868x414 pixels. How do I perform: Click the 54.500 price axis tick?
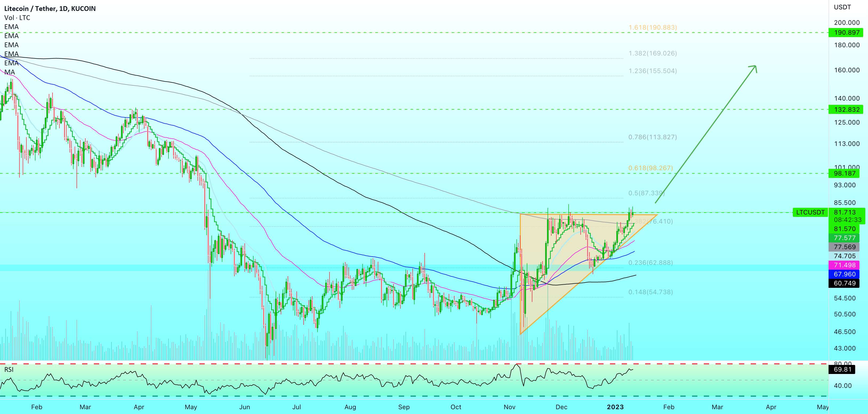845,298
